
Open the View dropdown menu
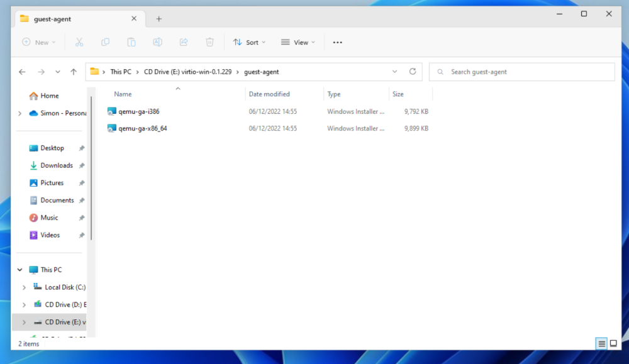[298, 42]
